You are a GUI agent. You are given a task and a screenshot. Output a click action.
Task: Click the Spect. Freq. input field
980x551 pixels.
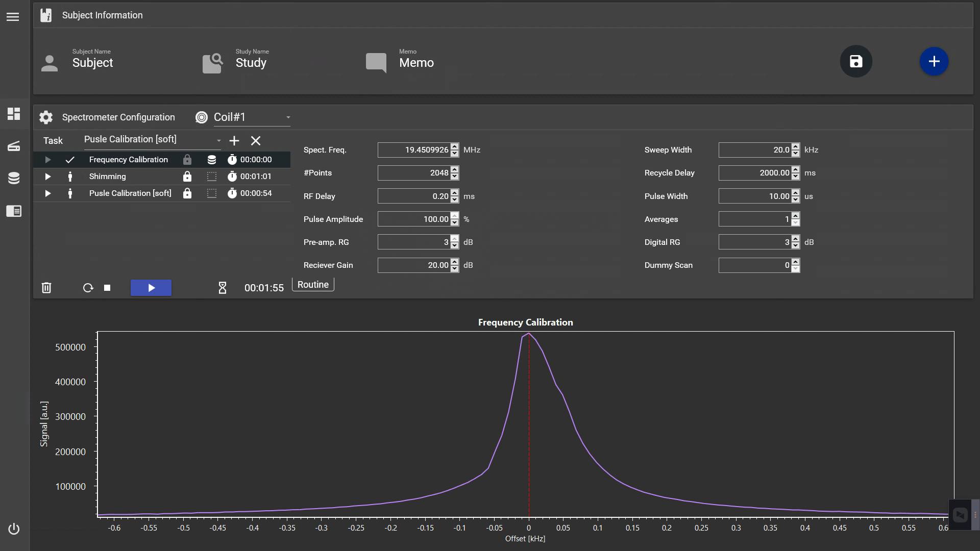pos(413,150)
